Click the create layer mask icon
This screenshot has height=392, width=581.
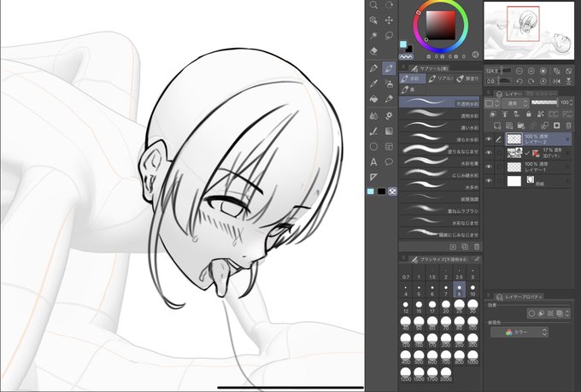coord(556,126)
